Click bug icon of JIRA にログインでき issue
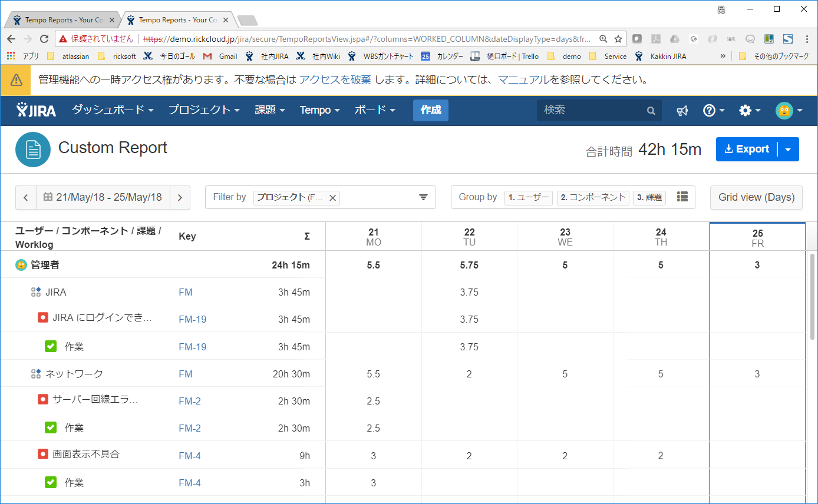Screen dimensions: 818x504 42,318
